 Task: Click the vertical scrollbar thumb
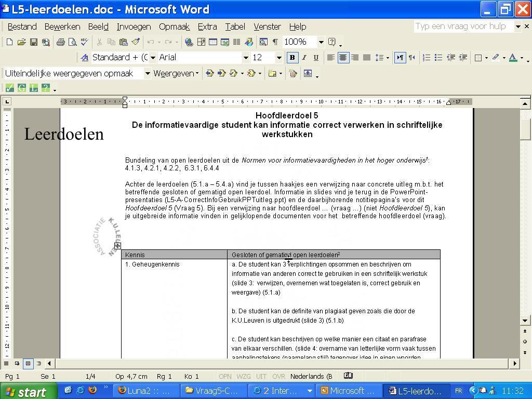(x=525, y=129)
